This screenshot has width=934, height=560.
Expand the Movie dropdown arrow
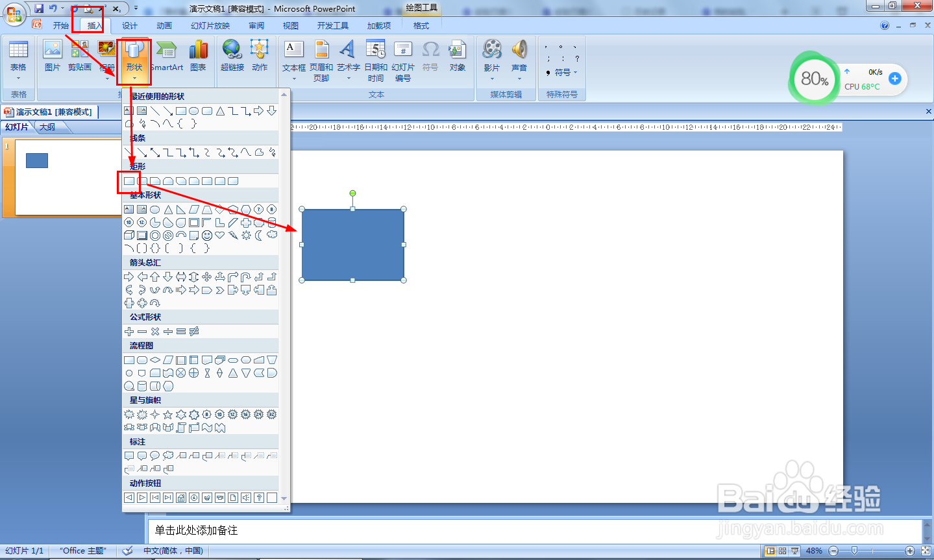(x=492, y=79)
